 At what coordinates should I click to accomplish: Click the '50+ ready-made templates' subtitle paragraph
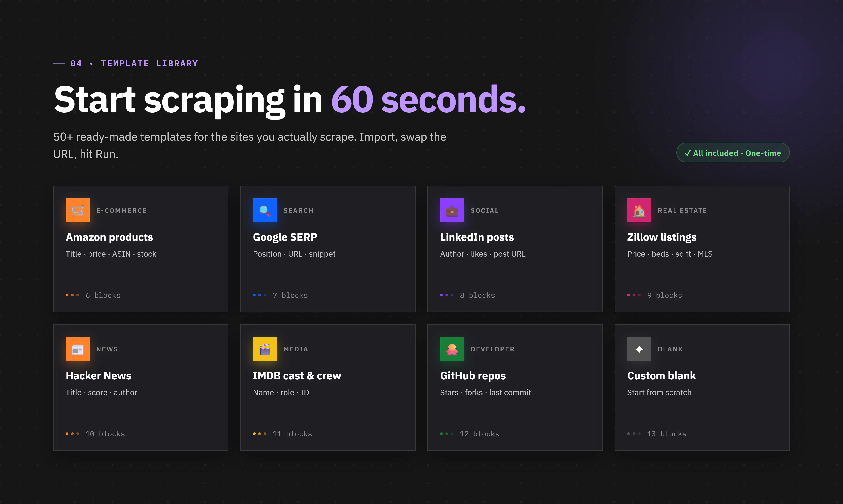[250, 145]
